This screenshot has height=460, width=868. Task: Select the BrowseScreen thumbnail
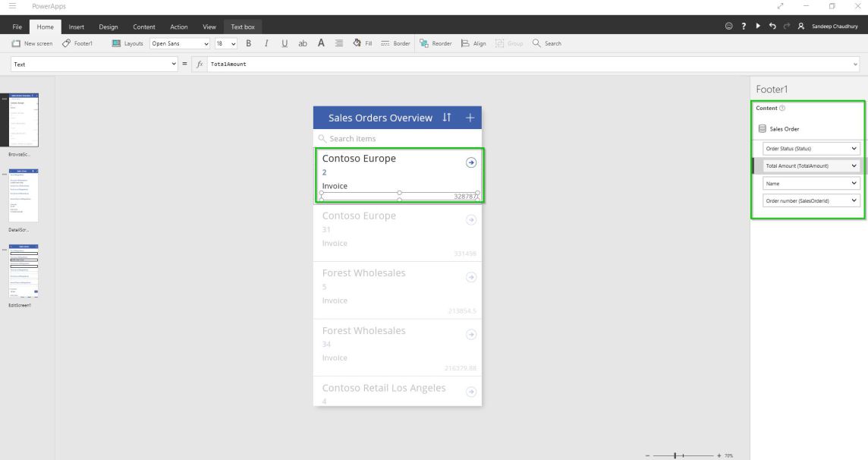pos(24,120)
